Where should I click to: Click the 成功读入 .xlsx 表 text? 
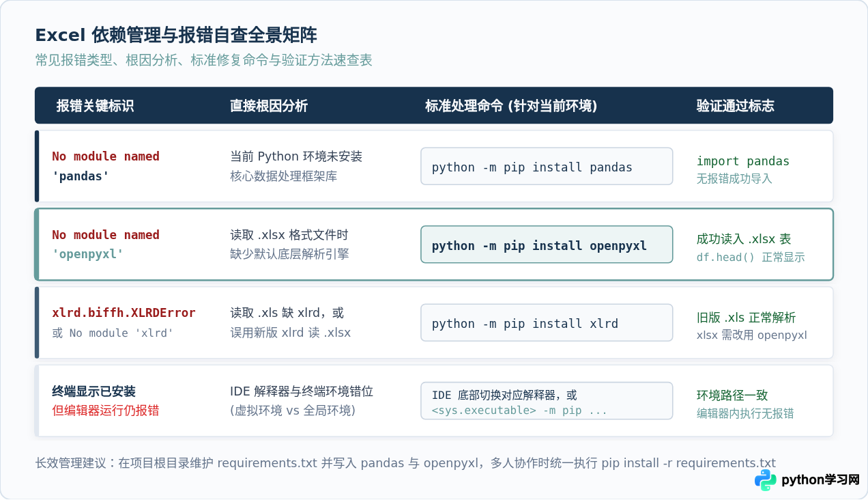pyautogui.click(x=744, y=239)
